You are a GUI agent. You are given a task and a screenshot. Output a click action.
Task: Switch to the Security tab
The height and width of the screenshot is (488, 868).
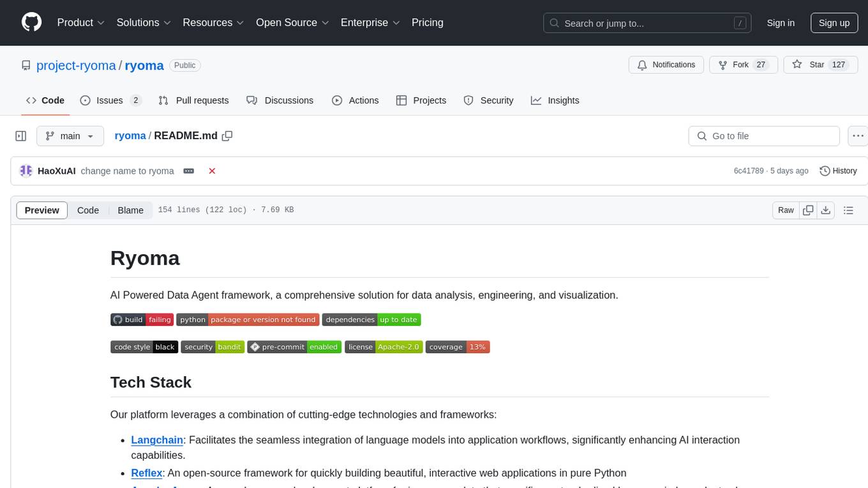coord(488,100)
